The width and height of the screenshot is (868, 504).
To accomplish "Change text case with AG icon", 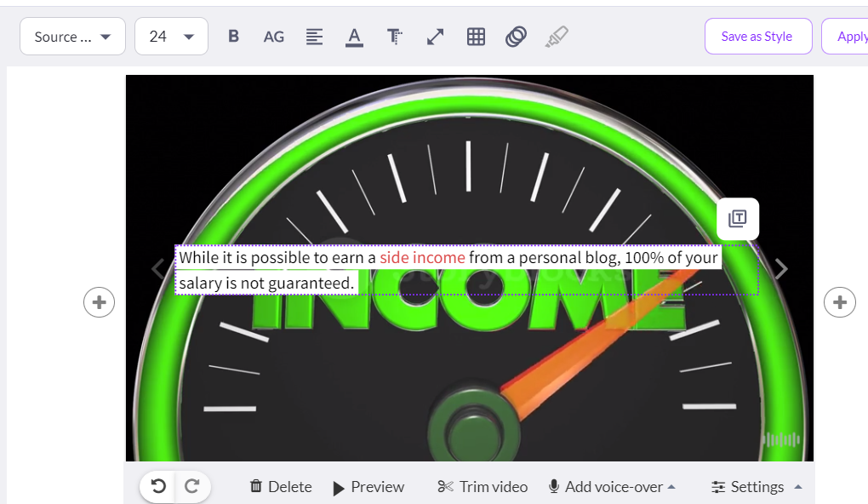I will tap(274, 37).
